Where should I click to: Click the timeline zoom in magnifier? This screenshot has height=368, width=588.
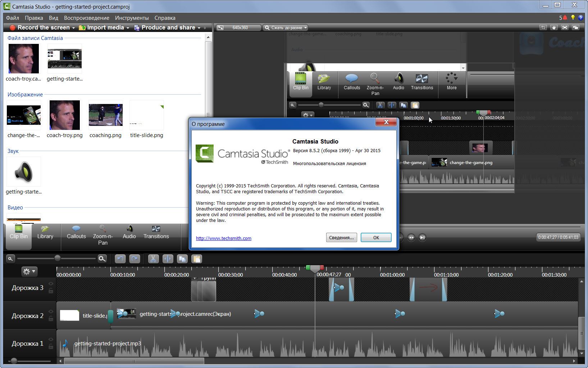pos(102,258)
